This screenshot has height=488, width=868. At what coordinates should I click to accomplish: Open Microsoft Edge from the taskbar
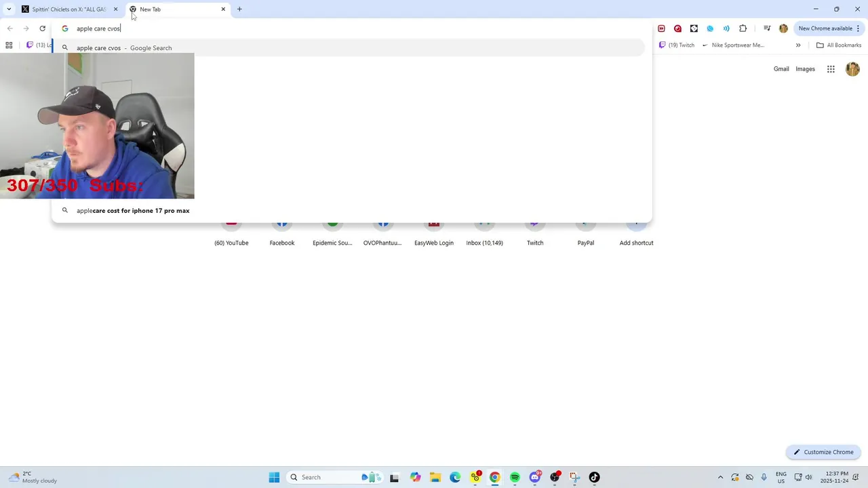click(x=455, y=477)
